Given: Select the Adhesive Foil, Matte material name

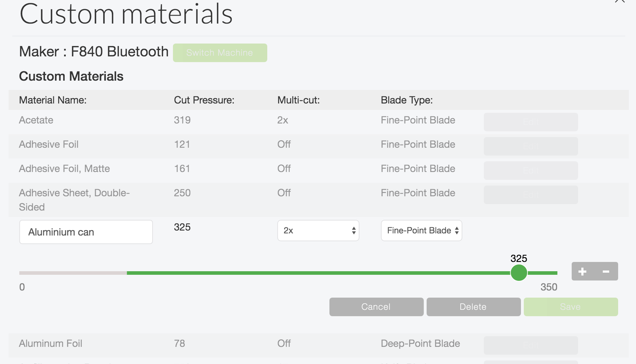Looking at the screenshot, I should click(64, 169).
